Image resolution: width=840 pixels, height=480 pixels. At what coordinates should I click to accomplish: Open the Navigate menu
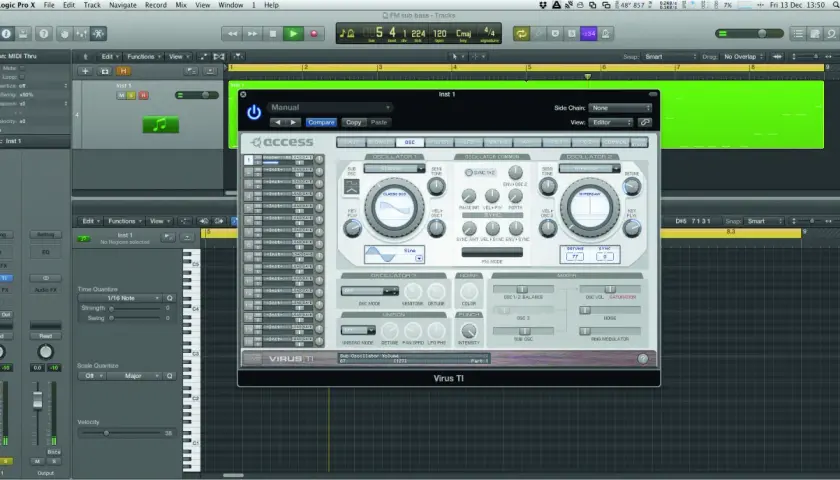point(123,5)
